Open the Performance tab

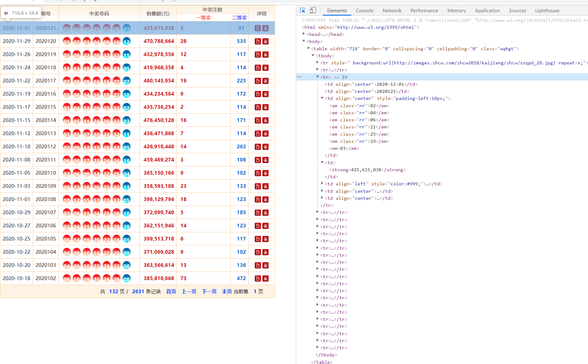424,10
